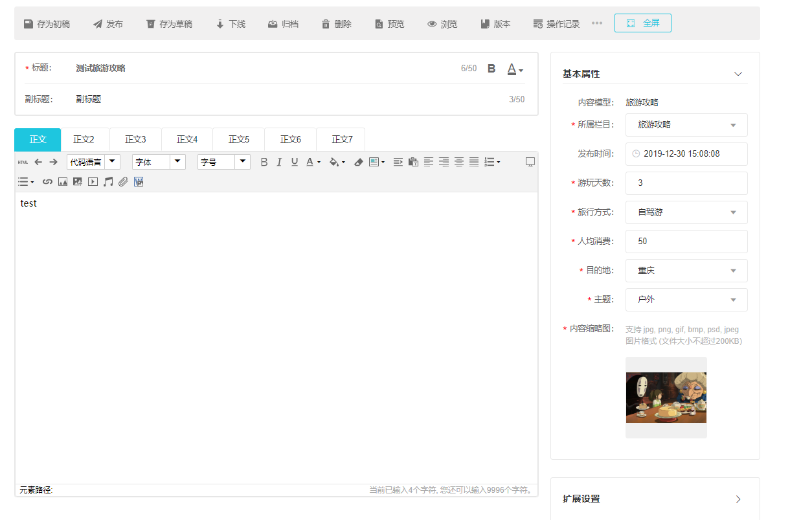
Task: Switch to the 正文3 tab
Action: tap(135, 139)
